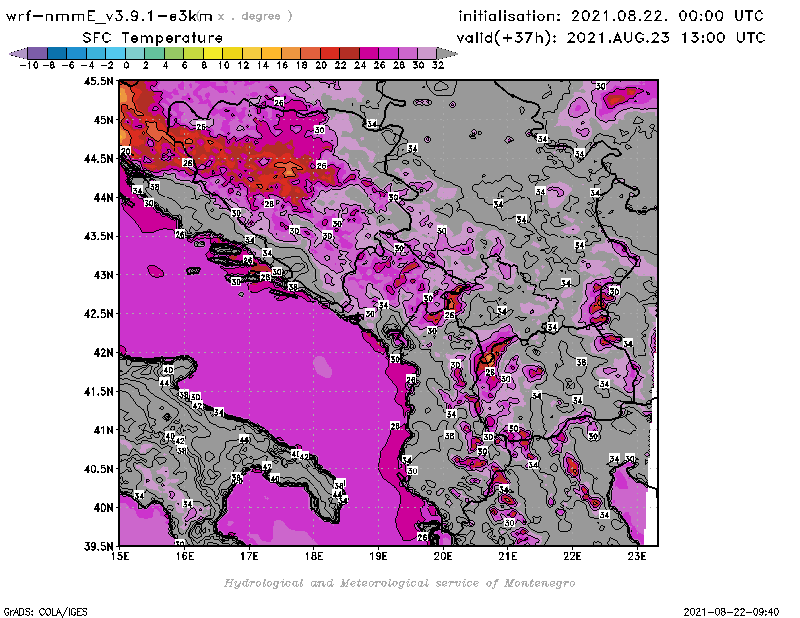Click the 39.5N latitude axis label
The image size is (800, 618).
[x=98, y=547]
